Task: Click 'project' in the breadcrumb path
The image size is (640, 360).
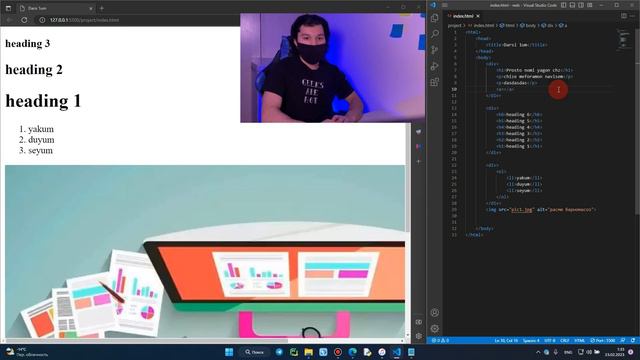Action: [454, 25]
